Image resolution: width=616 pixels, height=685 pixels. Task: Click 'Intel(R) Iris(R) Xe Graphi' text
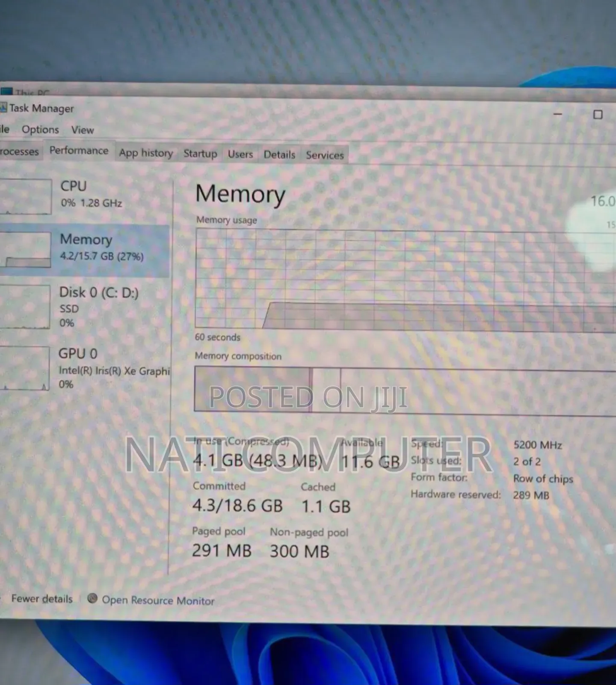click(114, 371)
